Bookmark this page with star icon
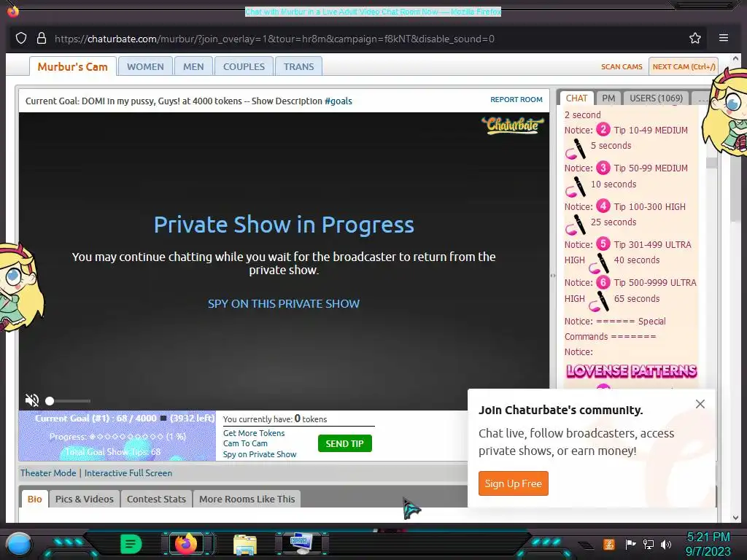Viewport: 747px width, 560px height. [x=695, y=38]
